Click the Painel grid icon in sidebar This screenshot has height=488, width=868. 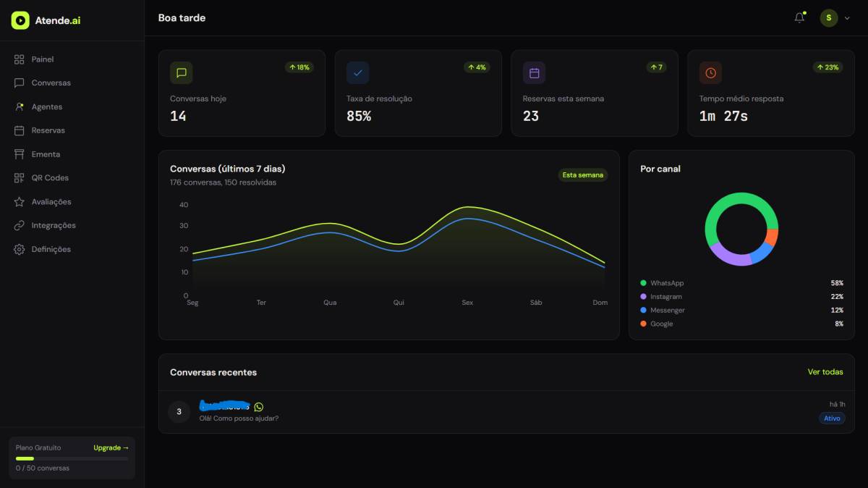click(20, 59)
